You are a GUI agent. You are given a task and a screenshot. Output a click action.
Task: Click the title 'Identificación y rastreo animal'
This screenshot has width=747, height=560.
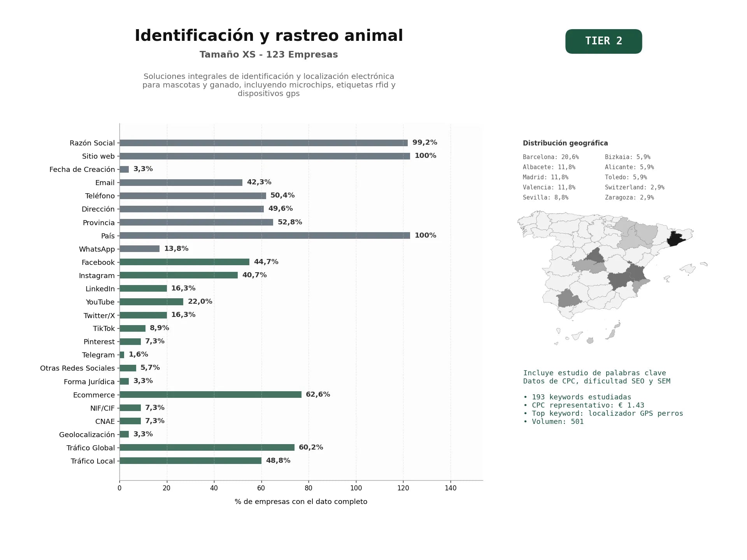[x=269, y=35]
